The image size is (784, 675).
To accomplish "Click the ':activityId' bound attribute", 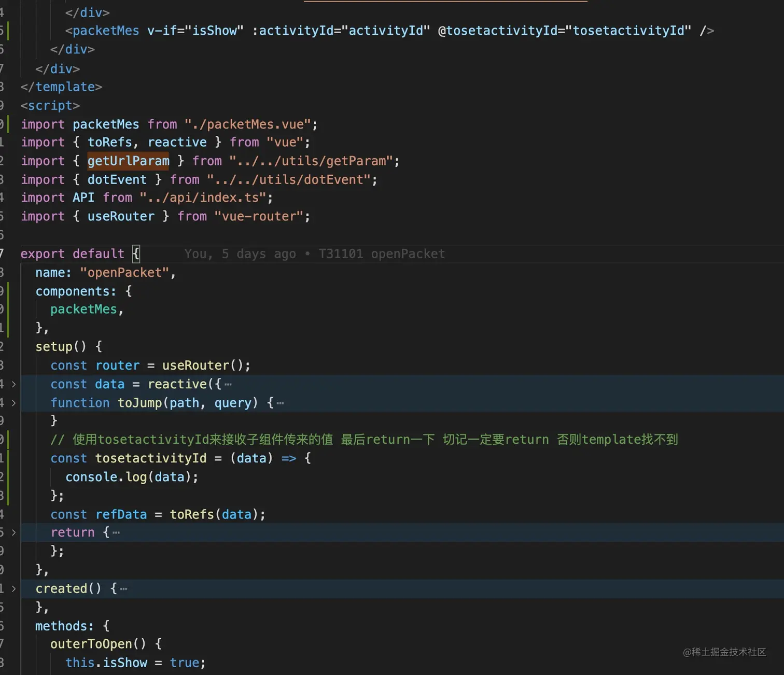I will pyautogui.click(x=293, y=31).
